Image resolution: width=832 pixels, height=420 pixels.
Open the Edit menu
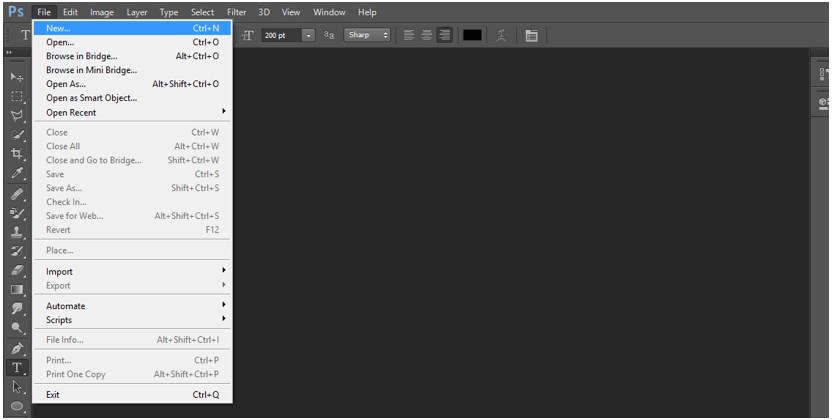click(x=70, y=12)
